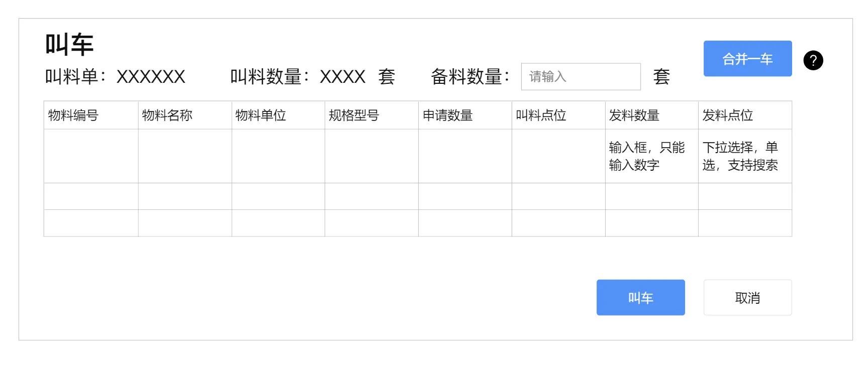Select the 发料点位 column header
The image size is (868, 365).
pyautogui.click(x=745, y=115)
